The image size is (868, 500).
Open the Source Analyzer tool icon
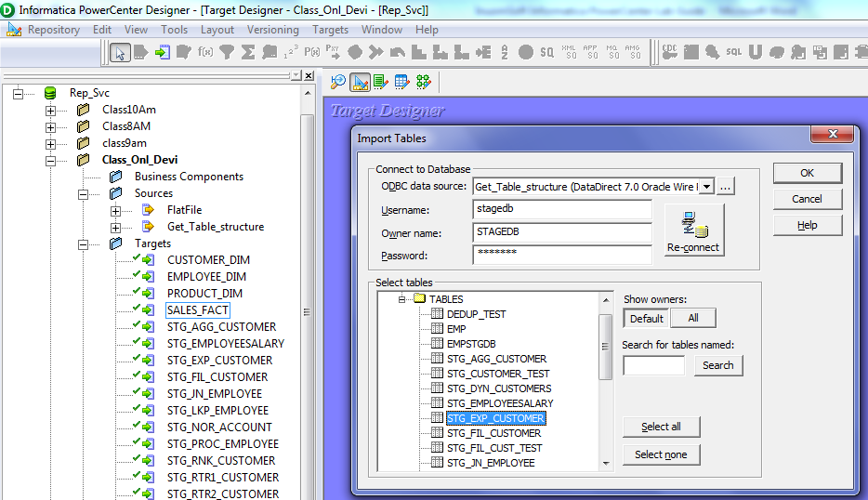337,82
